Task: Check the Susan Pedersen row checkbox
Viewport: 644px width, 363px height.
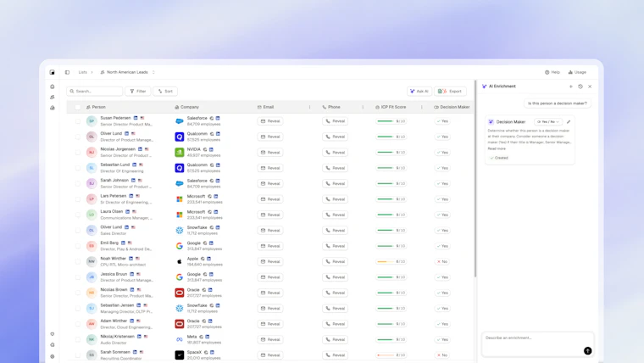Action: pos(78,121)
